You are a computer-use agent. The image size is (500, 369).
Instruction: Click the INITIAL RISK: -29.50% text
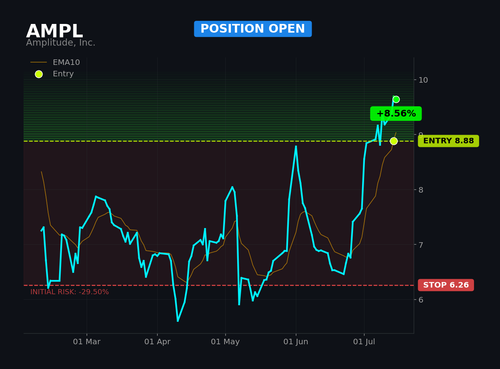coord(69,292)
